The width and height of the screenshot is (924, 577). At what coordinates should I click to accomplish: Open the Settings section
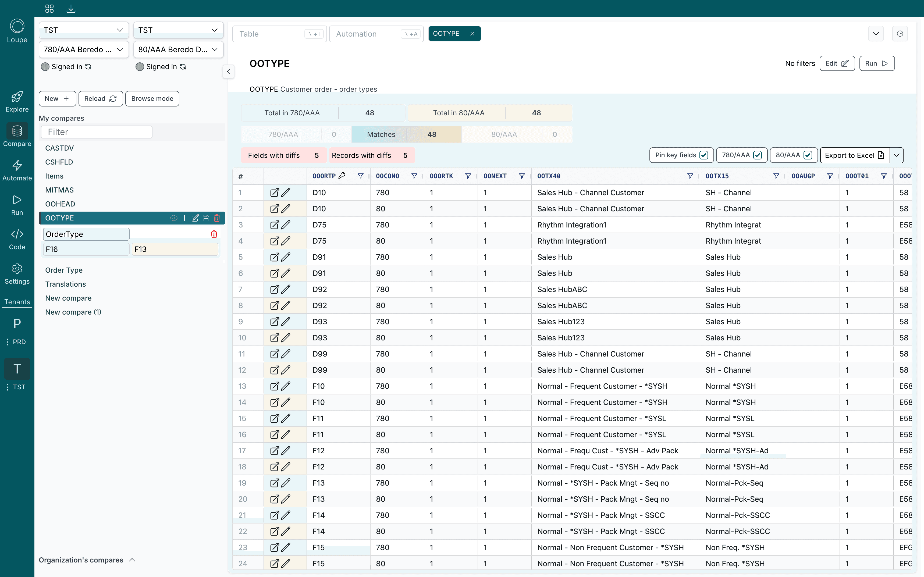[x=17, y=274]
